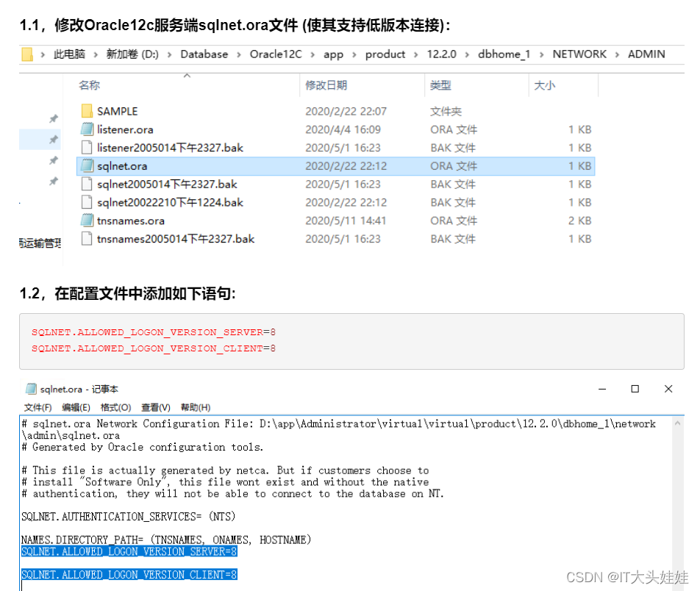Screen dimensions: 700x591
Task: Open the 帮助(H) menu in Notepad
Action: pyautogui.click(x=196, y=407)
